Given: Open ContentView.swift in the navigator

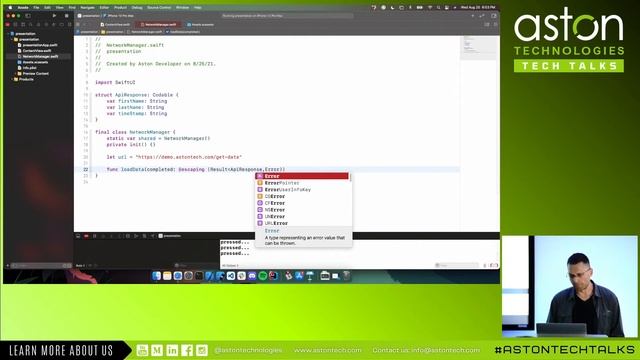Looking at the screenshot, I should point(34,51).
